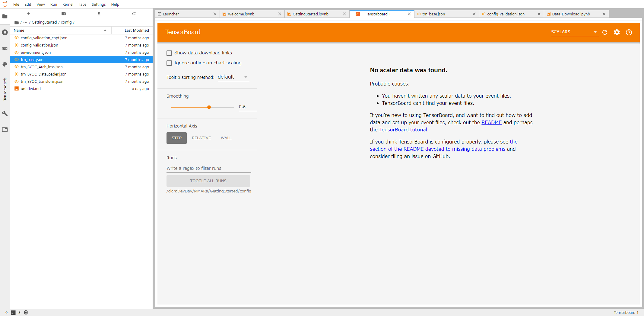The image size is (644, 316).
Task: Click the kernel gear icon in the status bar
Action: tap(26, 313)
